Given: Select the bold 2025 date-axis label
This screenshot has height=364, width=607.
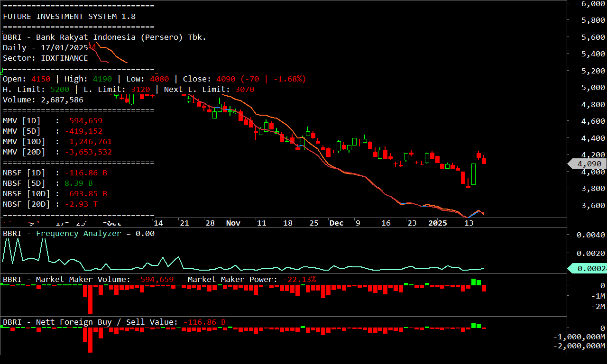Looking at the screenshot, I should (438, 223).
